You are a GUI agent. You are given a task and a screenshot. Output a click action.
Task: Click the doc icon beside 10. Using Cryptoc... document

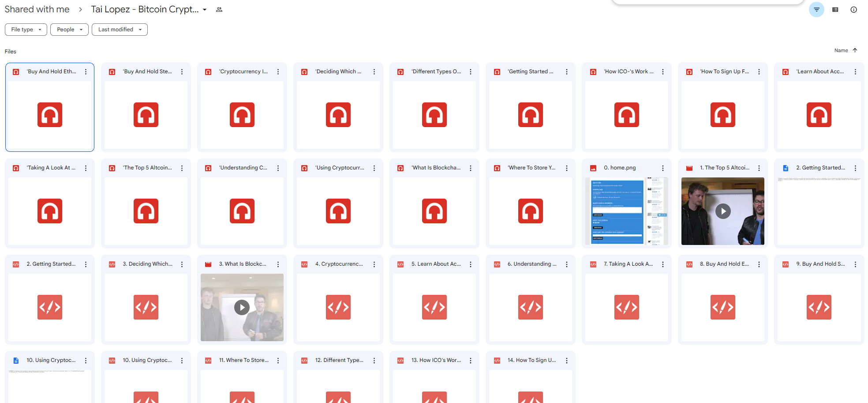pyautogui.click(x=16, y=361)
